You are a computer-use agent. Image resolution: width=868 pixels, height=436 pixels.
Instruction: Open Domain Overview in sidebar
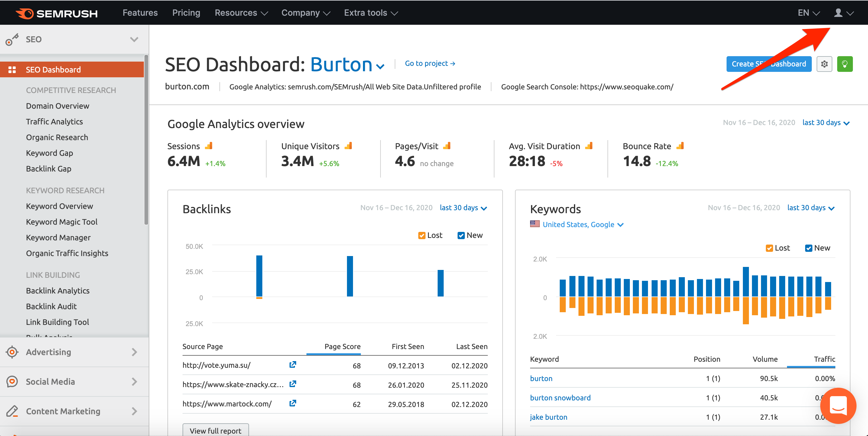[58, 106]
